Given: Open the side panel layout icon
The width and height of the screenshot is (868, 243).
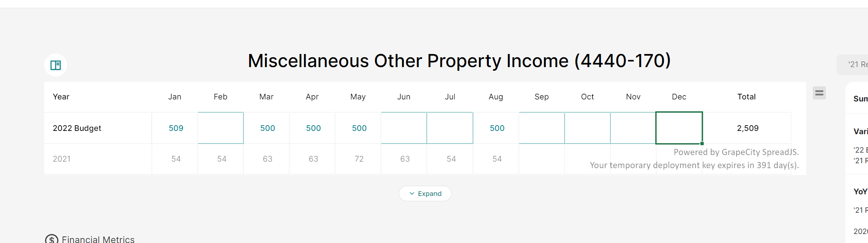Looking at the screenshot, I should pyautogui.click(x=56, y=65).
